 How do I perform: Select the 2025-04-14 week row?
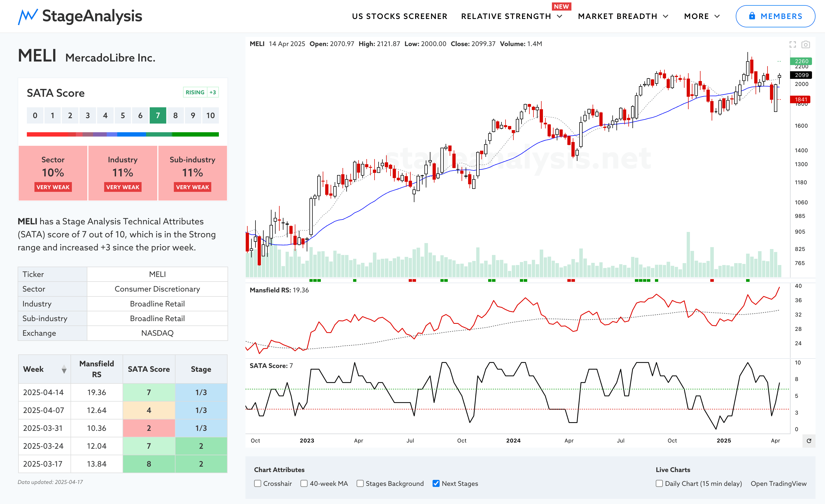point(123,392)
